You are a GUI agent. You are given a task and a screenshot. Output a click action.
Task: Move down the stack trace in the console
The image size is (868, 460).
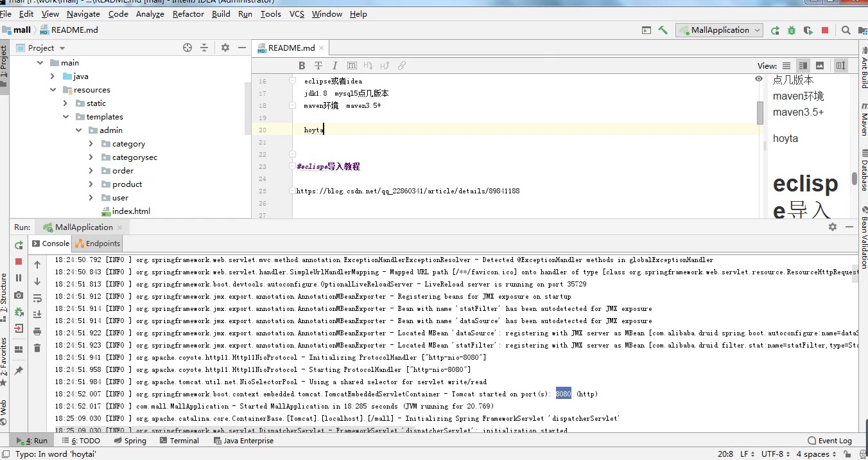tap(37, 281)
